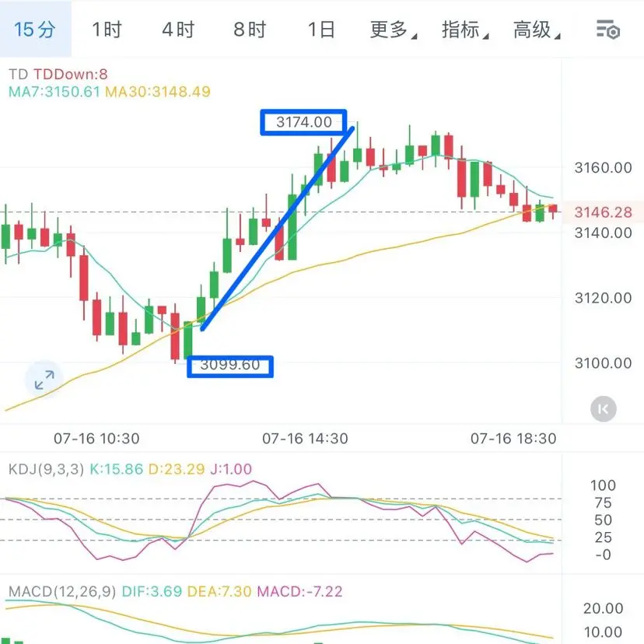Click the 3100.00 price axis label
644x644 pixels.
[x=603, y=363]
